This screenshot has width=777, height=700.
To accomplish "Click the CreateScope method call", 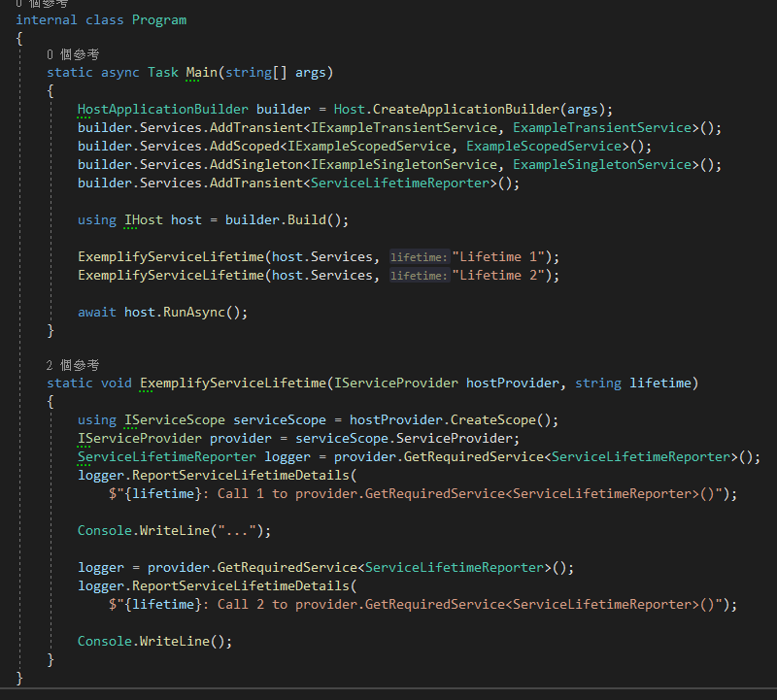I will 493,420.
